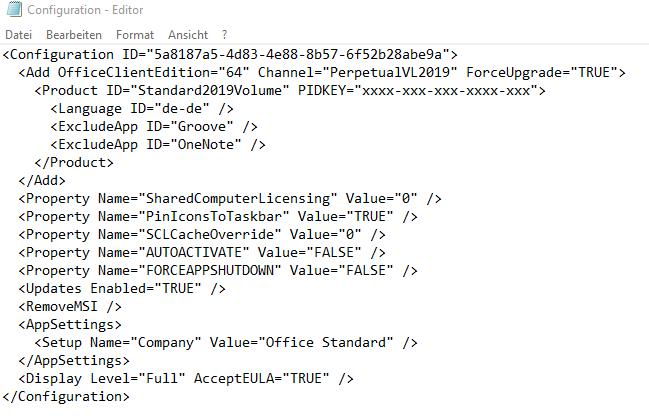Open the Format menu
Viewport: 649px width, 419px height.
pos(135,35)
